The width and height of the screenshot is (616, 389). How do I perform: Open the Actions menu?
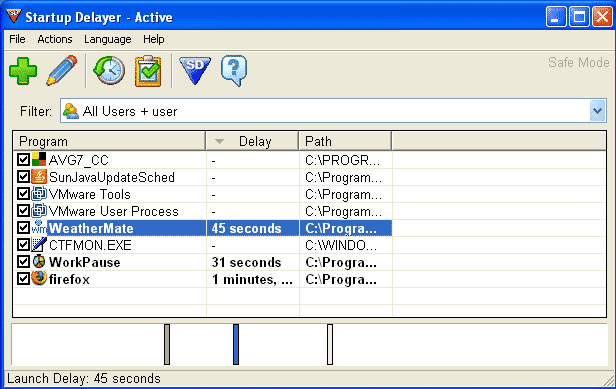coord(55,39)
